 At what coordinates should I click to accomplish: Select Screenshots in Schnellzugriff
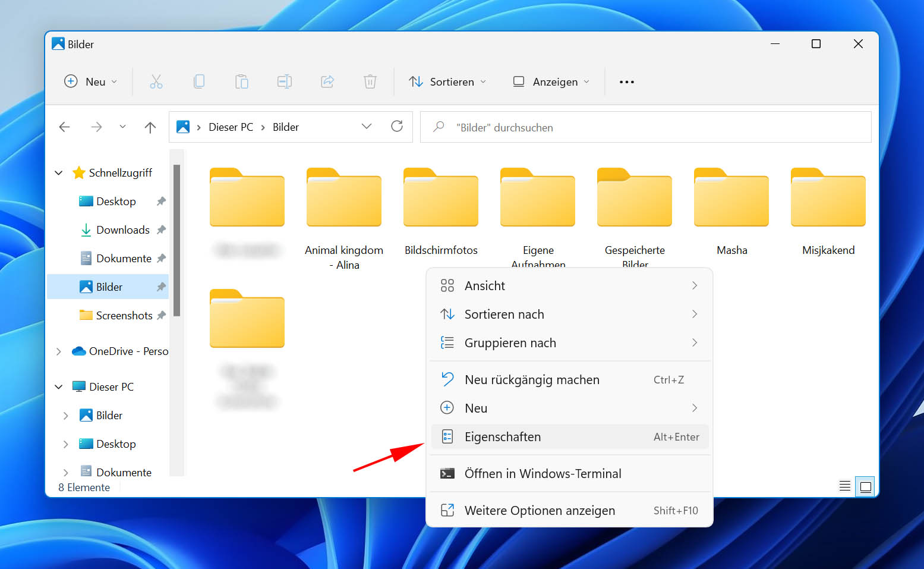click(x=124, y=316)
